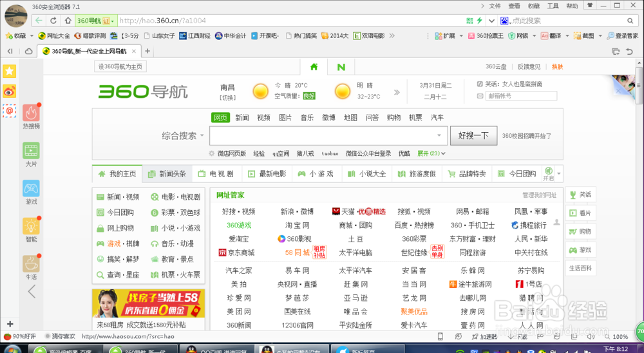Screen dimensions: 644x353
Task: Select 网页 search type
Action: click(x=220, y=117)
